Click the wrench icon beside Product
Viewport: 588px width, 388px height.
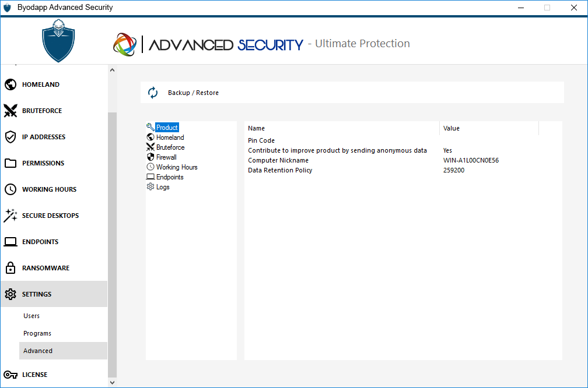pyautogui.click(x=150, y=127)
